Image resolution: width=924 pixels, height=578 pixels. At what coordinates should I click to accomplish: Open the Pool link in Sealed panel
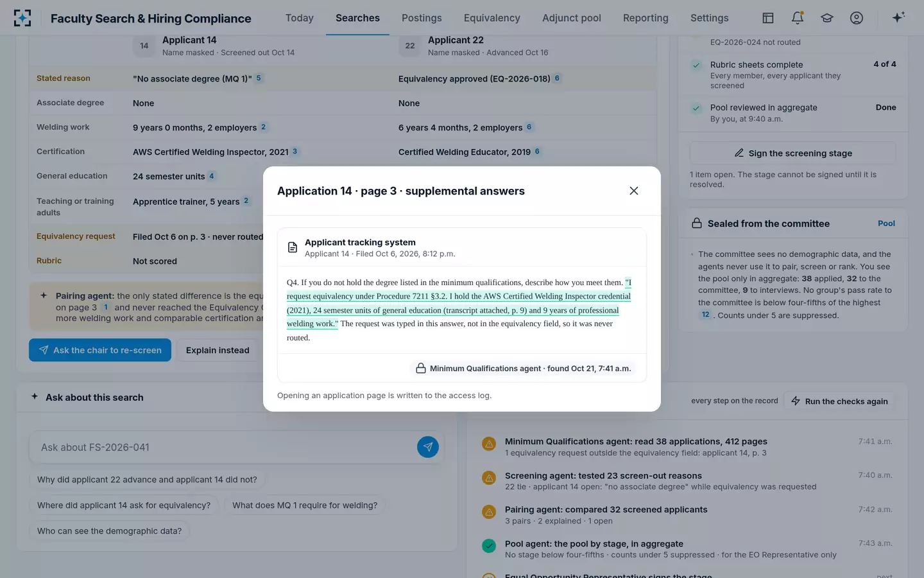(x=886, y=223)
